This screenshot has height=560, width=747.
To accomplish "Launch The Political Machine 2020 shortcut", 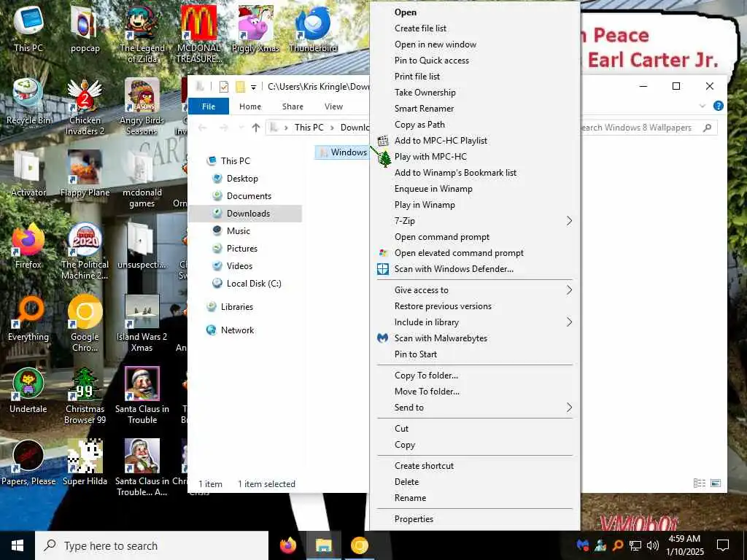I will (85, 252).
